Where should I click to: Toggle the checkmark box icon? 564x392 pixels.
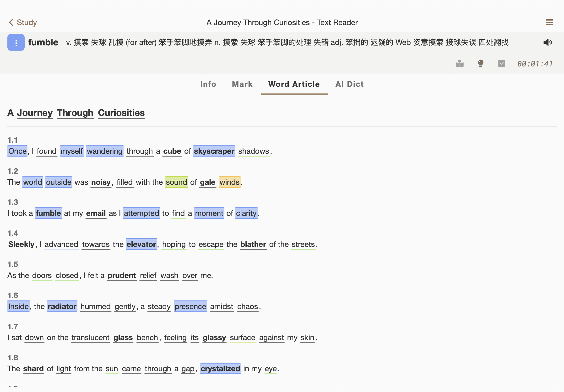point(502,64)
